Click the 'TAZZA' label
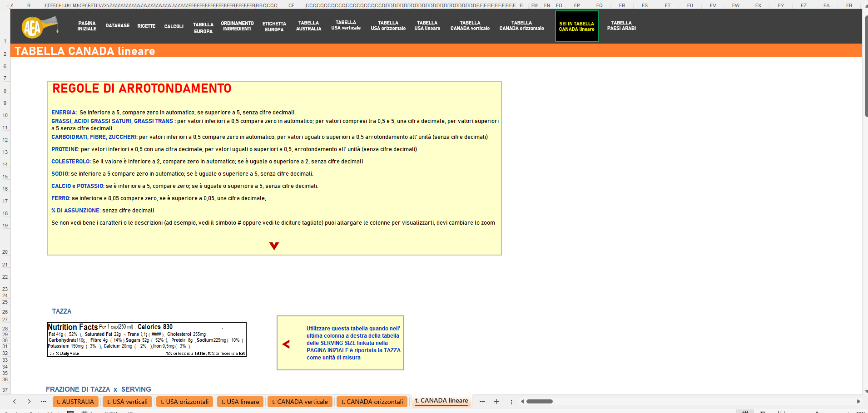The image size is (868, 413). (x=61, y=311)
